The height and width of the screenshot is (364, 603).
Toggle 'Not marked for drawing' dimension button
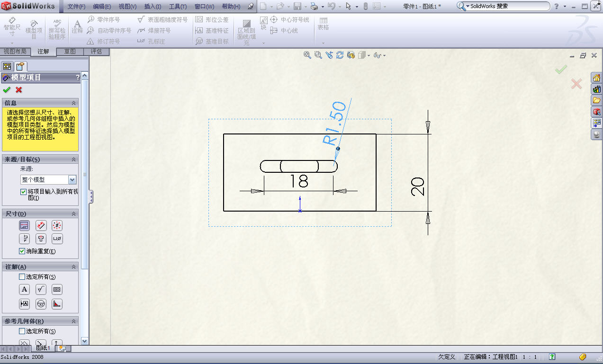(x=41, y=225)
